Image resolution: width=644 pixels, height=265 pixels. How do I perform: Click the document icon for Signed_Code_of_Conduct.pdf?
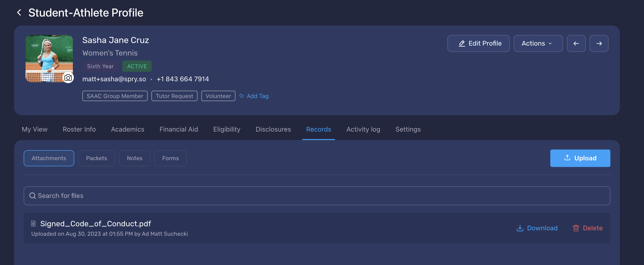33,224
